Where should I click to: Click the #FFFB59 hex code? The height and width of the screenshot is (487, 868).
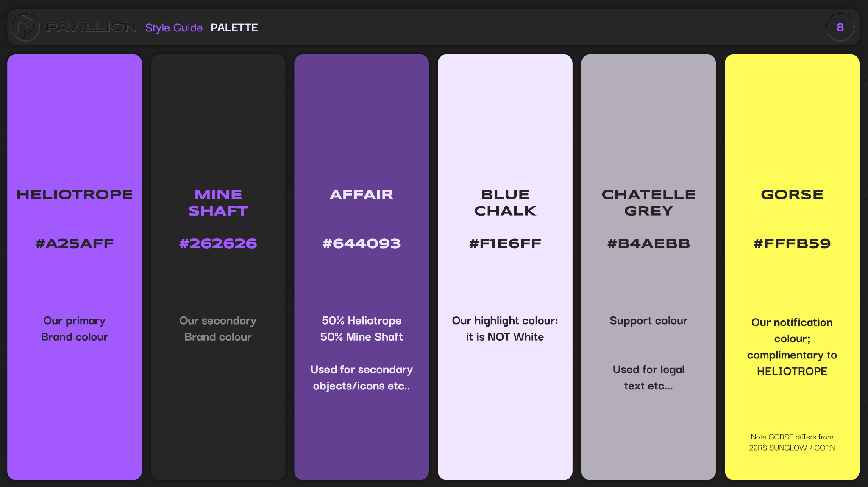pos(792,243)
